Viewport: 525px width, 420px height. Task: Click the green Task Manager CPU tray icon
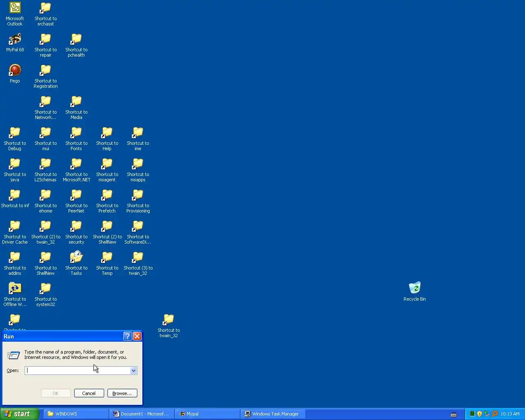(472, 414)
